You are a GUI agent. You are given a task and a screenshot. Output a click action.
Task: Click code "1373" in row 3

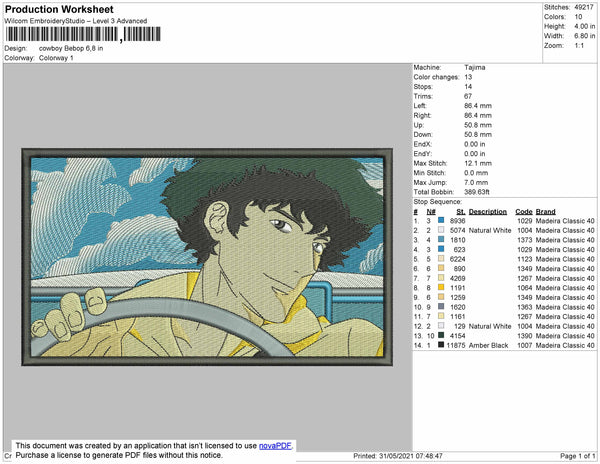pyautogui.click(x=525, y=240)
